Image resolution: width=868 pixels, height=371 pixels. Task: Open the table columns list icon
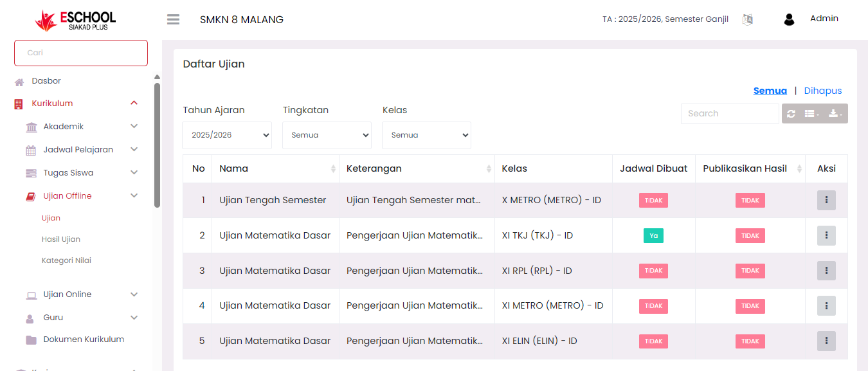811,114
